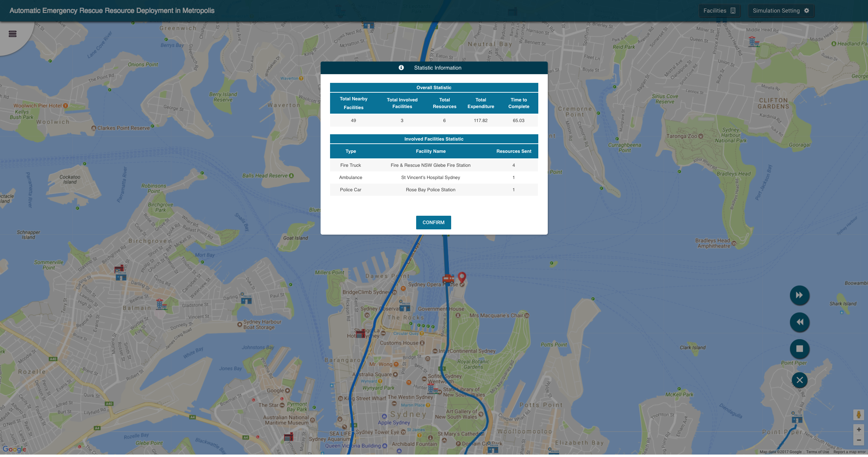Click the fast-forward simulation button
Screen dimensions: 868x457
click(x=799, y=295)
